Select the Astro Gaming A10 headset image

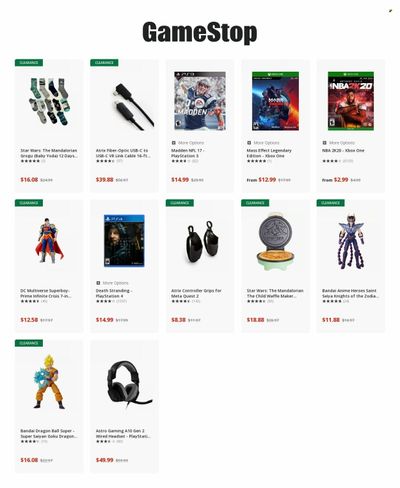[x=129, y=384]
